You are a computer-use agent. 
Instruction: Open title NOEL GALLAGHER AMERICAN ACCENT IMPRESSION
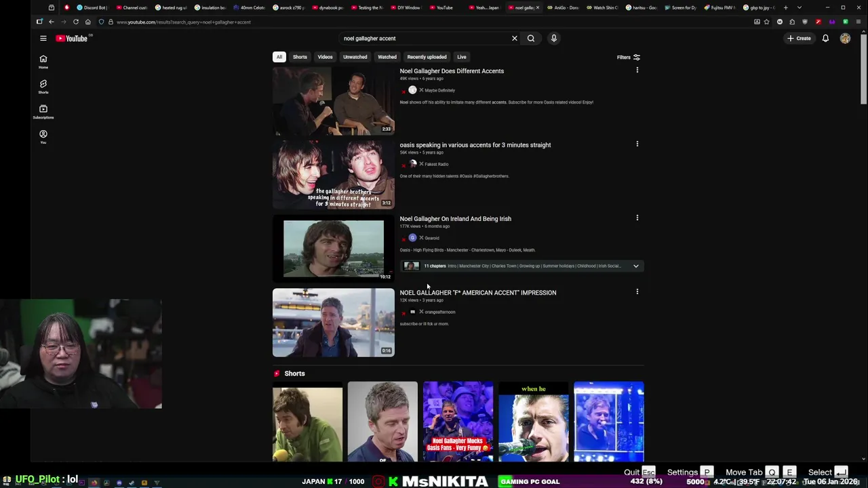click(477, 293)
